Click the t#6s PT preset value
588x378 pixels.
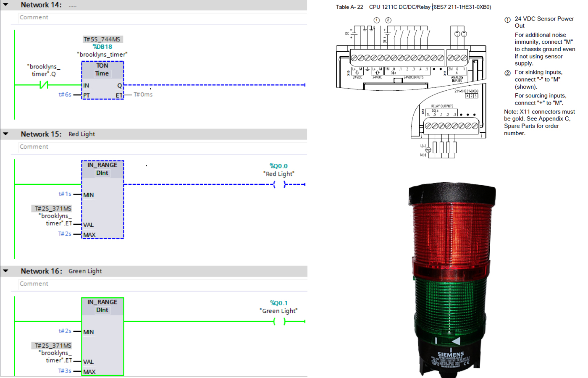coord(65,94)
